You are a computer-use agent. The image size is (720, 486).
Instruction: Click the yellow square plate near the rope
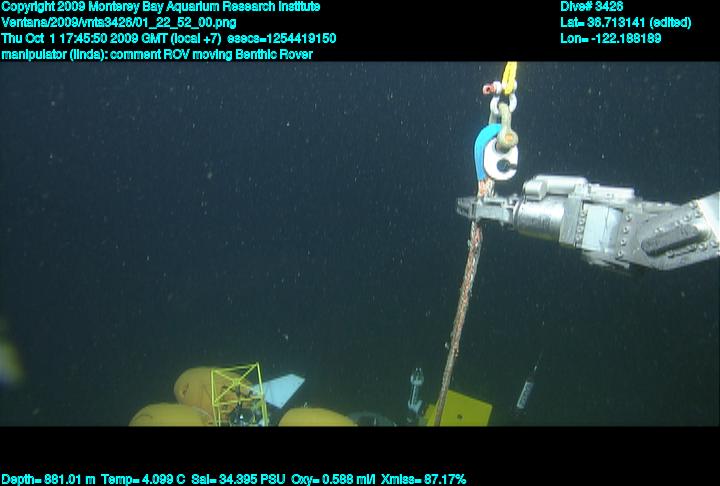pyautogui.click(x=460, y=408)
